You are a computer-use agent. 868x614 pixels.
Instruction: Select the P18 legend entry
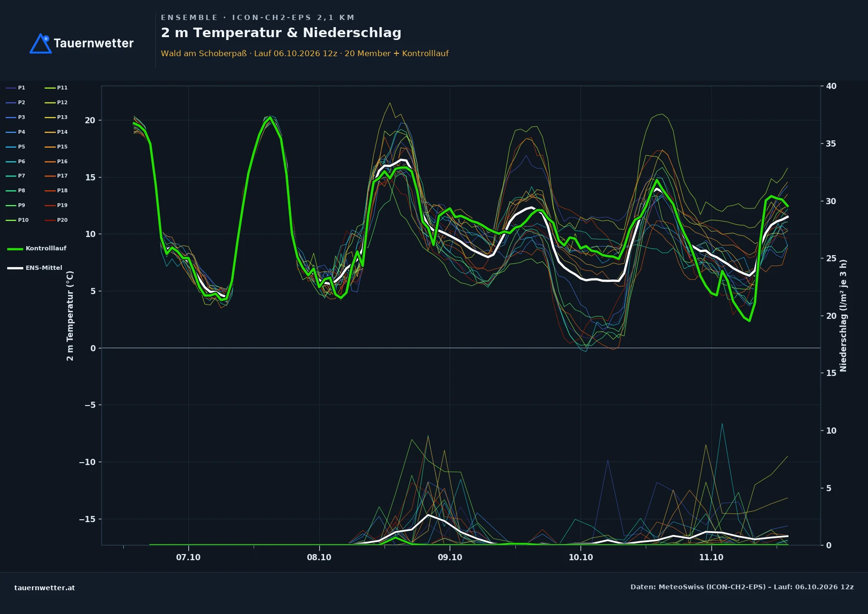pos(56,191)
